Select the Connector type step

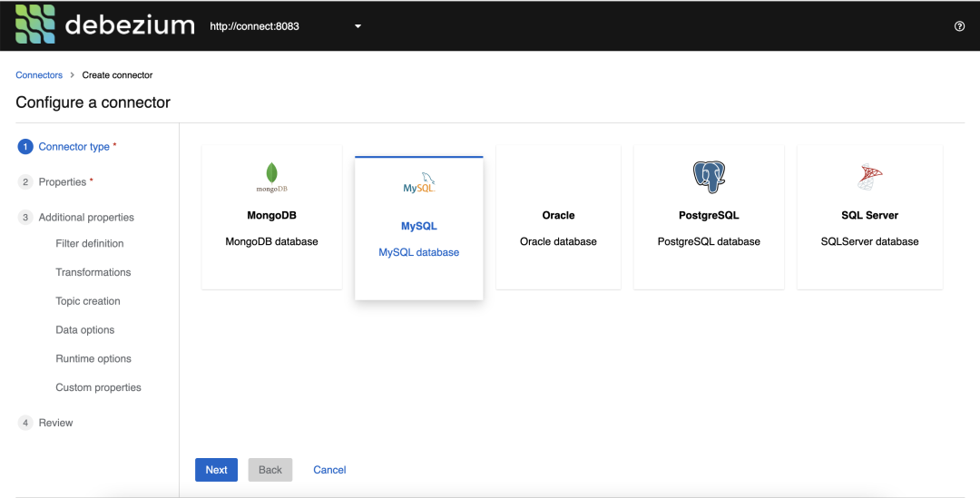coord(73,147)
